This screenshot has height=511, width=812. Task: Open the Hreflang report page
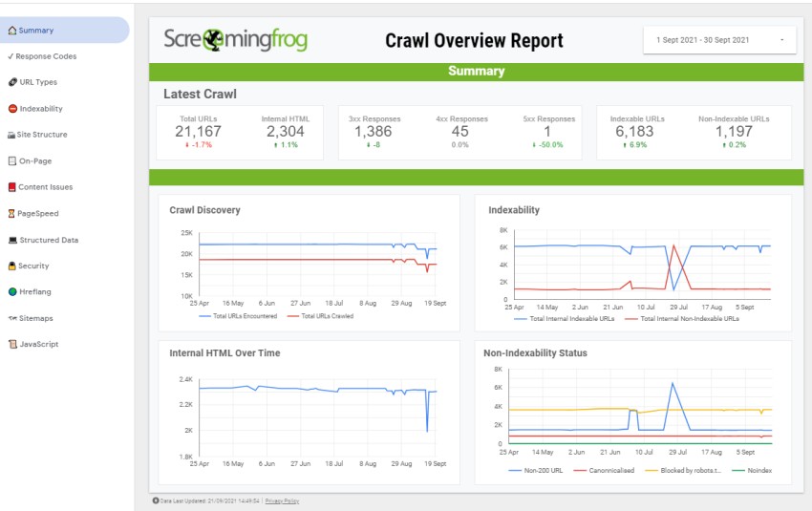click(x=35, y=291)
